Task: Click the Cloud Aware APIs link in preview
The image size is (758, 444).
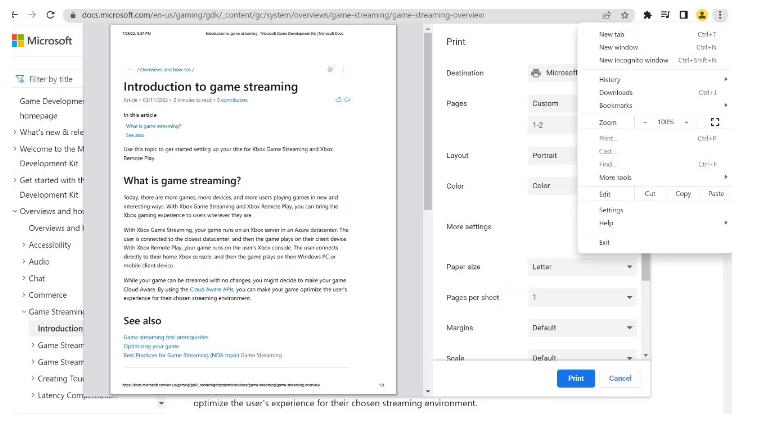Action: click(212, 289)
